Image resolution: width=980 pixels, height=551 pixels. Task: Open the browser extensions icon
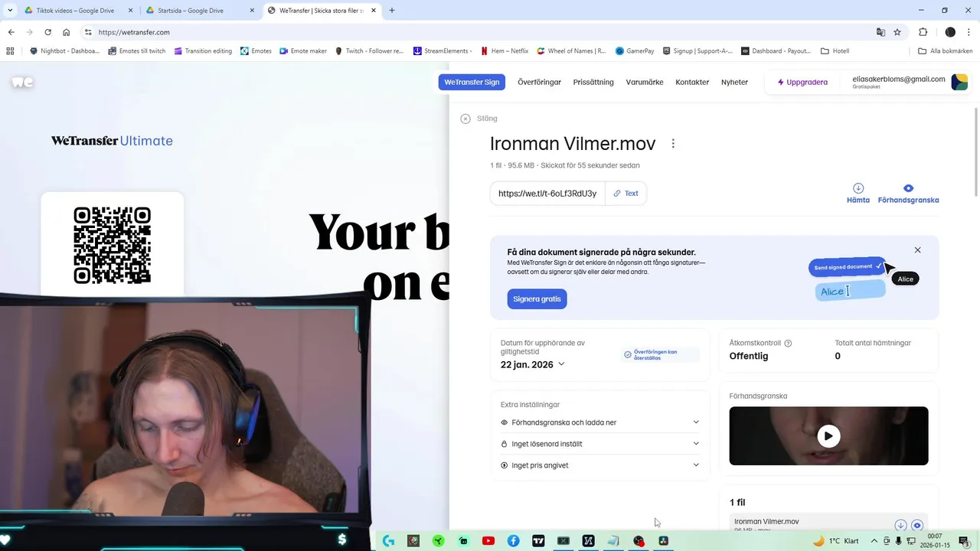pyautogui.click(x=923, y=32)
